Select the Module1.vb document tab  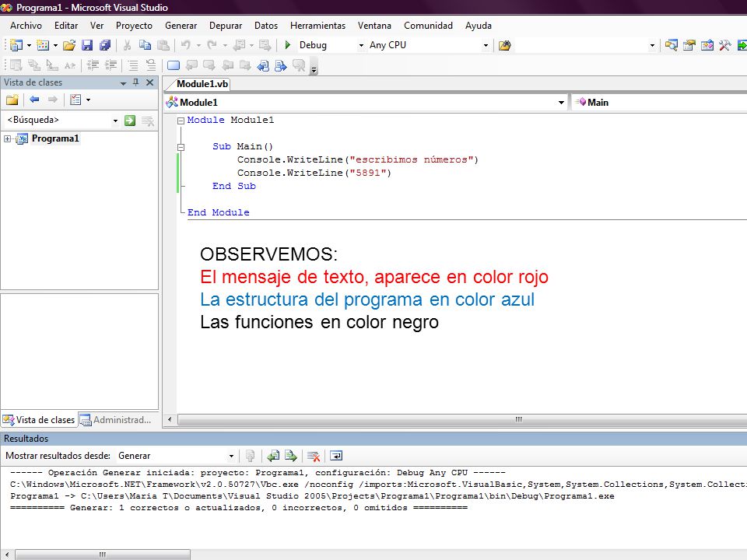(x=202, y=84)
